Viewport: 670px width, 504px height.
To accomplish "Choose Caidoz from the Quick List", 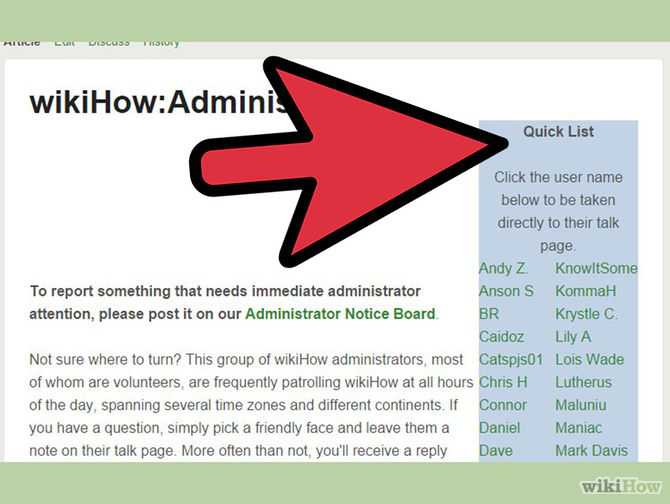I will 501,337.
